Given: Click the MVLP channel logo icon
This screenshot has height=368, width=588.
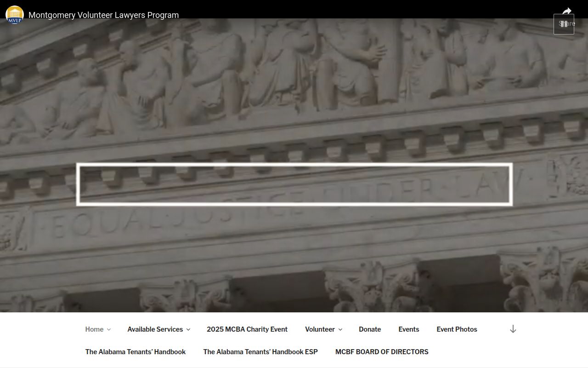Looking at the screenshot, I should [15, 15].
